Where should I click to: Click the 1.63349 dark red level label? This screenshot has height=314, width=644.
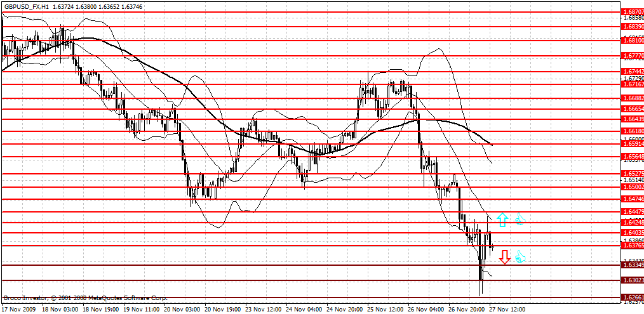point(633,266)
